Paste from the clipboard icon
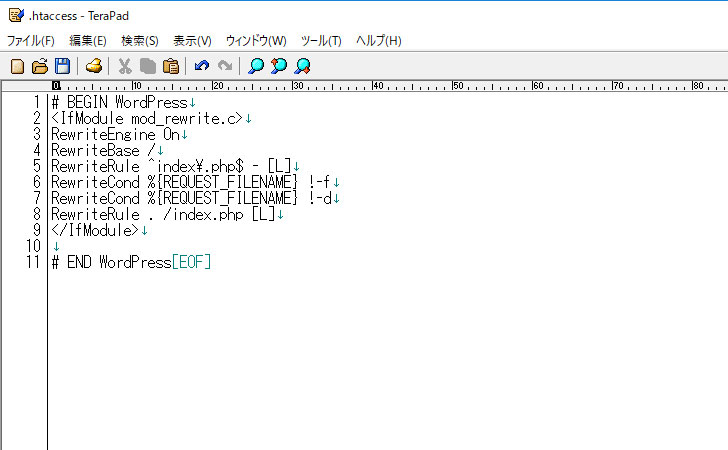The image size is (728, 450). (x=171, y=66)
